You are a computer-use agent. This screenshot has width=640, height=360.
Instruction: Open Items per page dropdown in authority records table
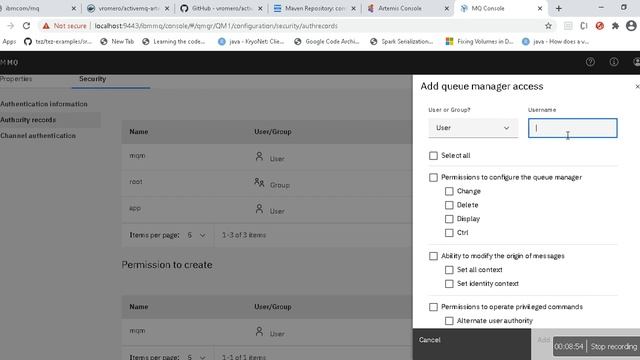[x=196, y=236]
